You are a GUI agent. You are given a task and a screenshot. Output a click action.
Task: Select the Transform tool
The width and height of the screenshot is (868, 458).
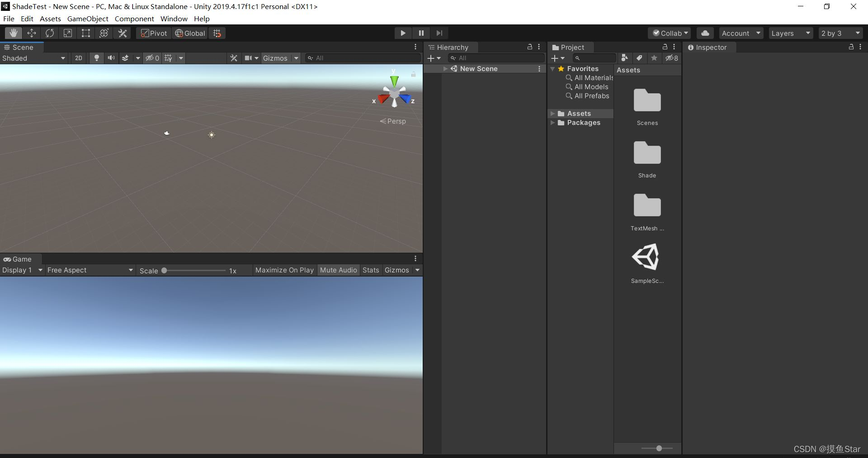pos(104,33)
